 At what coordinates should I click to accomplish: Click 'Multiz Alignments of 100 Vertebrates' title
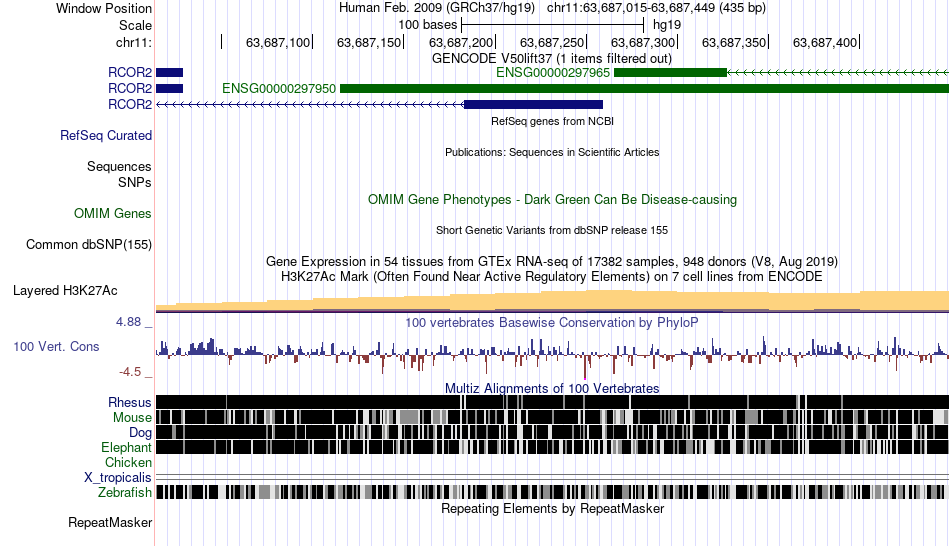(552, 388)
